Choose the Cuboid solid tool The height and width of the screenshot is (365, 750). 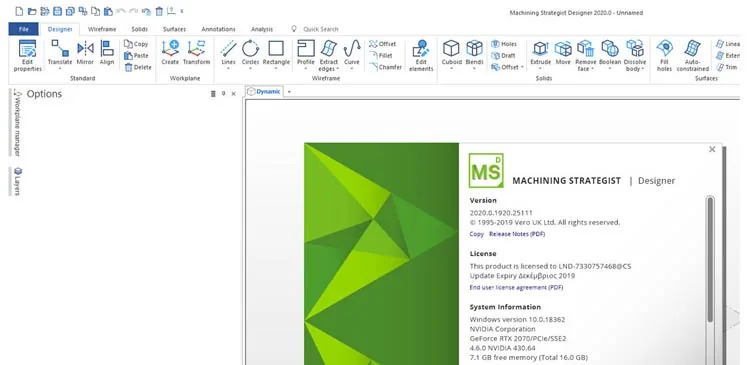coord(451,48)
